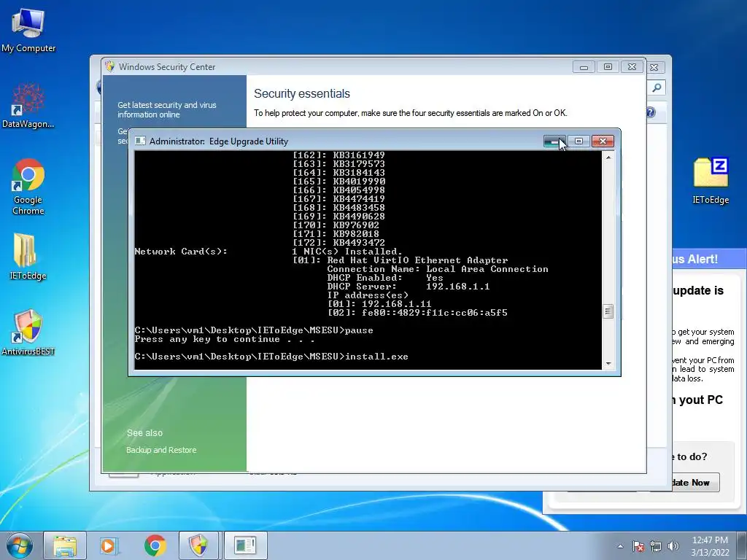Click the console scrollbar down arrow
Image resolution: width=747 pixels, height=560 pixels.
(x=608, y=363)
